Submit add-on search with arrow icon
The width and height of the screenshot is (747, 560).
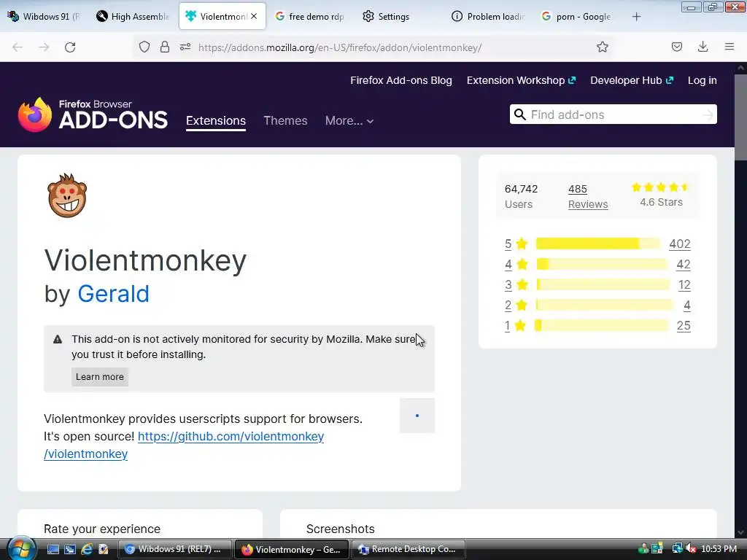(x=708, y=114)
